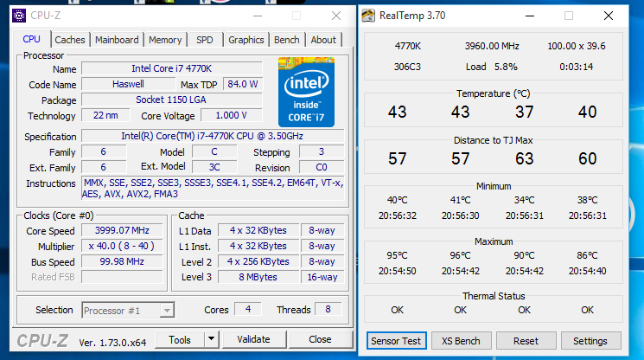This screenshot has height=360, width=644.
Task: Click the empty Rated FSB field
Action: coord(122,277)
